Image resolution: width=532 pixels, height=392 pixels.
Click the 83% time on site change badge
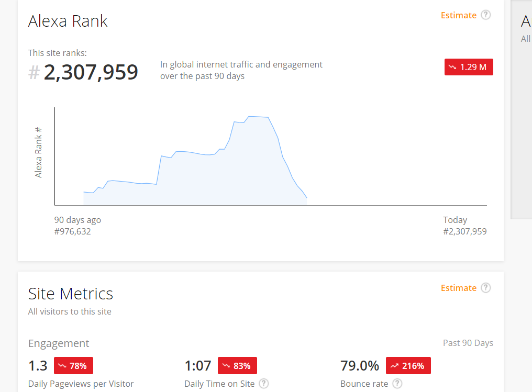click(237, 365)
